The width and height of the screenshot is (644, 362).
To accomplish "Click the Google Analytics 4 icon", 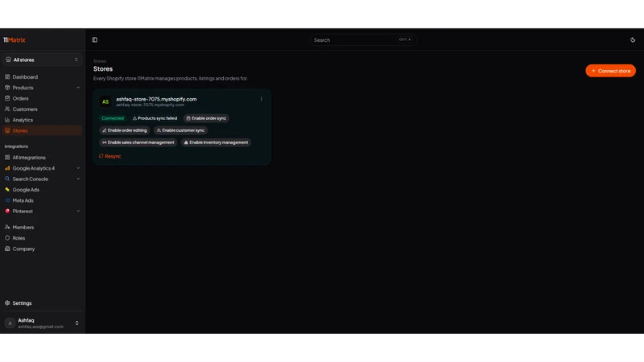I will coord(7,168).
